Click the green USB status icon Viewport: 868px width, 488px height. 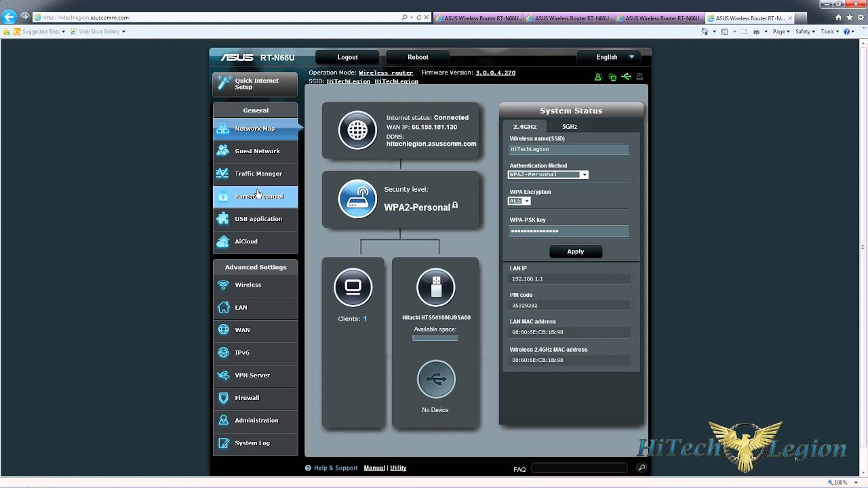[x=626, y=77]
